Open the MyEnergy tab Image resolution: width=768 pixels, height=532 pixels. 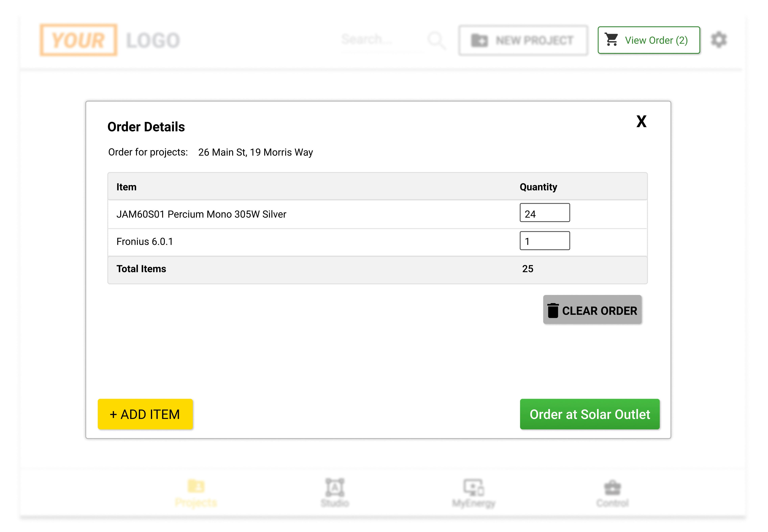tap(474, 493)
